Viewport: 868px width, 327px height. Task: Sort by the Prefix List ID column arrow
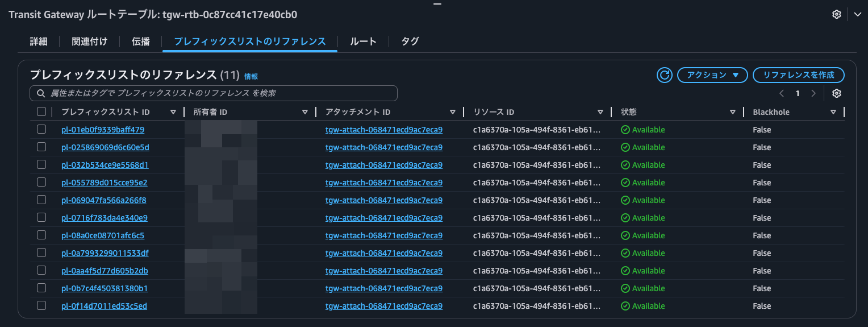click(x=173, y=112)
